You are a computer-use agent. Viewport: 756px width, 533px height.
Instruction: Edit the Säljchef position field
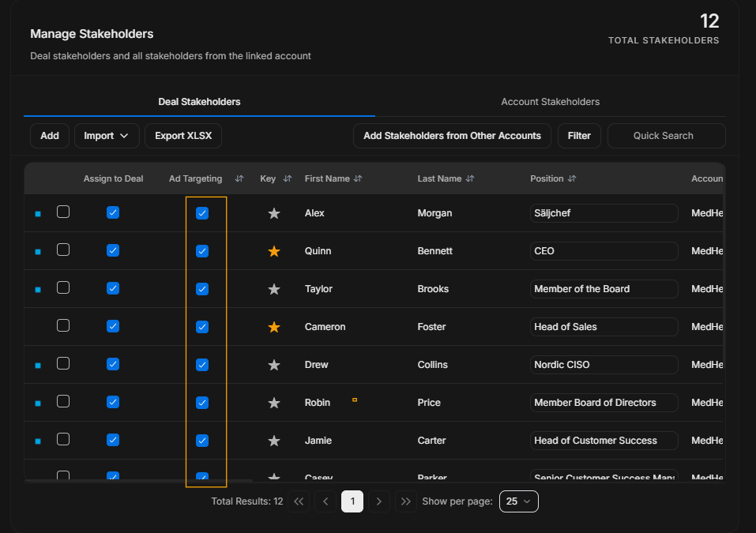click(x=604, y=213)
